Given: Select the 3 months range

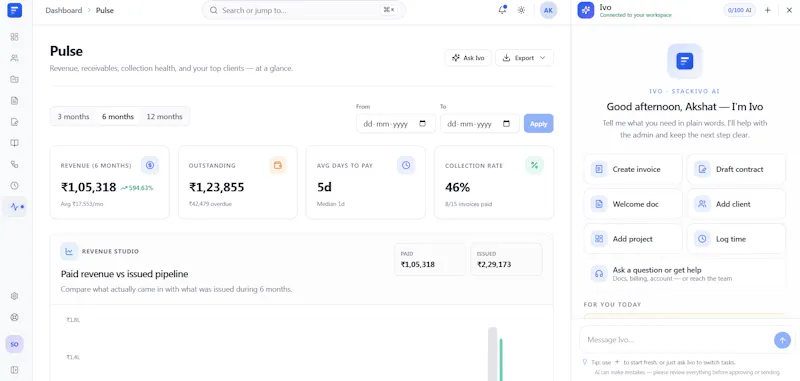Looking at the screenshot, I should (x=73, y=117).
